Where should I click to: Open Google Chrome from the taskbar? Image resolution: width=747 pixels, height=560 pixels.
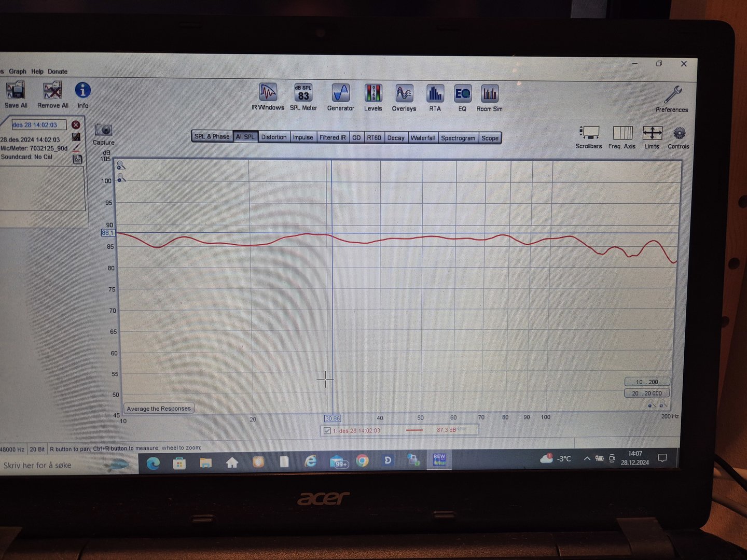point(362,460)
